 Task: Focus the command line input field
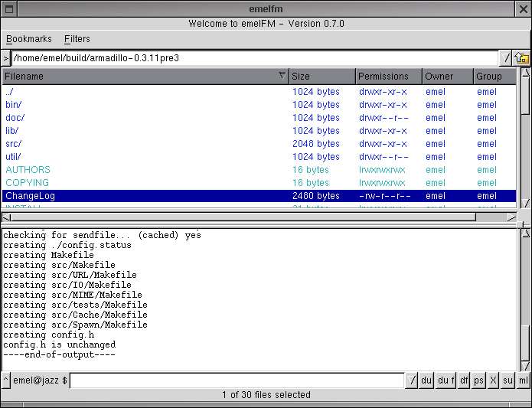(237, 380)
